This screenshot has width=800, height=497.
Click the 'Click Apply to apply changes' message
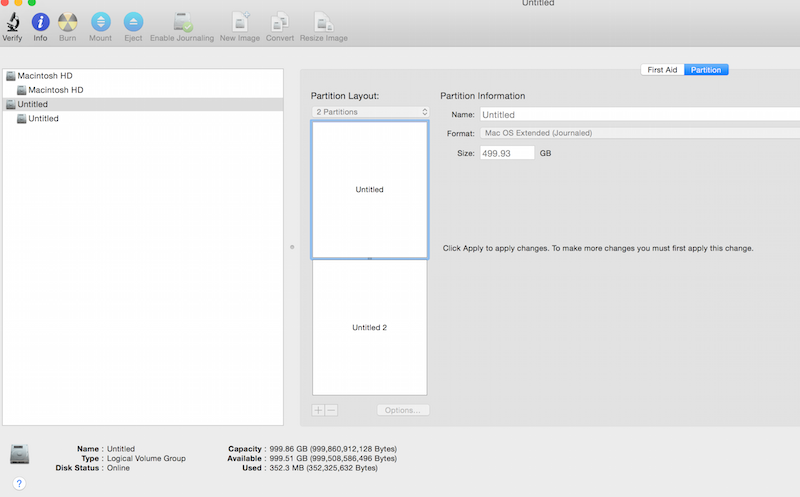tap(598, 248)
